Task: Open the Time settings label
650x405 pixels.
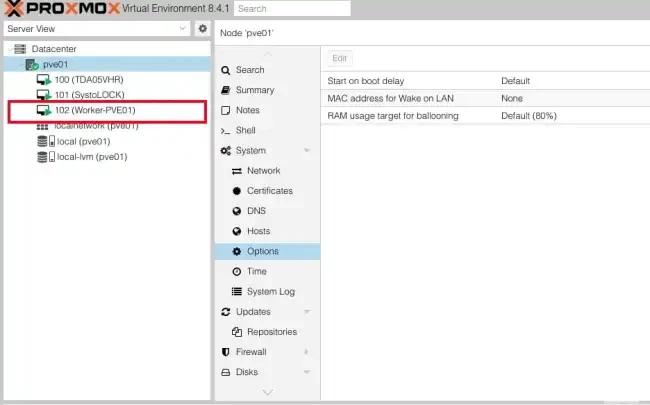Action: coord(257,272)
